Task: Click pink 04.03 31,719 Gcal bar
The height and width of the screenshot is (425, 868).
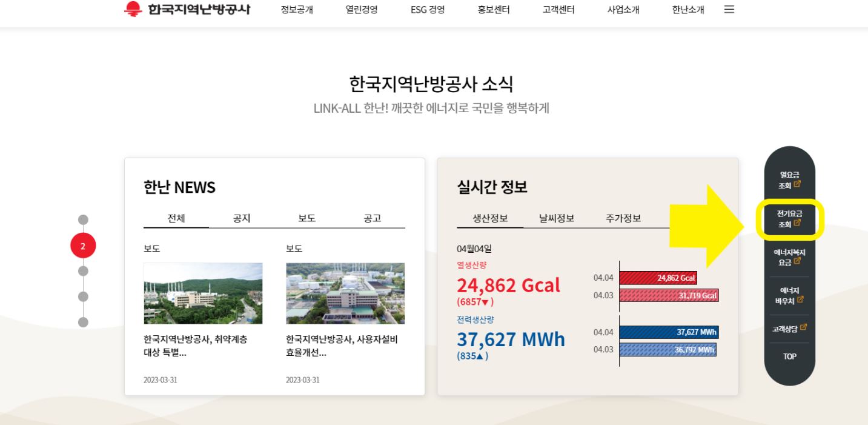Action: pyautogui.click(x=669, y=295)
